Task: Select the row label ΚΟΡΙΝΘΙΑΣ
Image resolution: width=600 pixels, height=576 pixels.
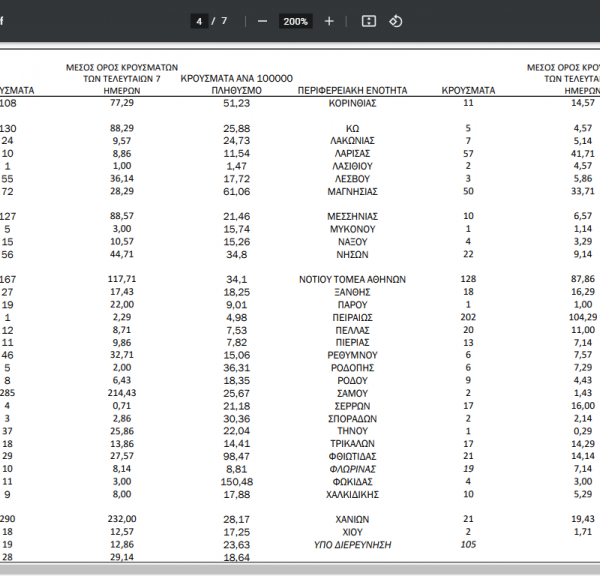Action: pyautogui.click(x=352, y=103)
